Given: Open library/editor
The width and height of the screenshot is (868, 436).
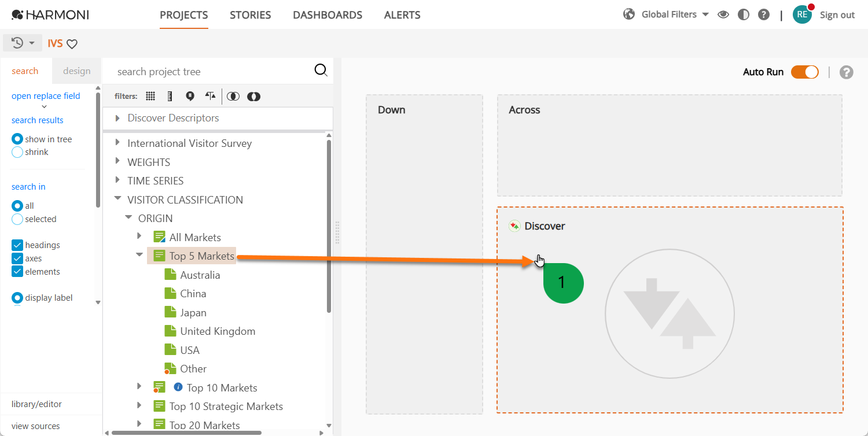Looking at the screenshot, I should pos(36,404).
